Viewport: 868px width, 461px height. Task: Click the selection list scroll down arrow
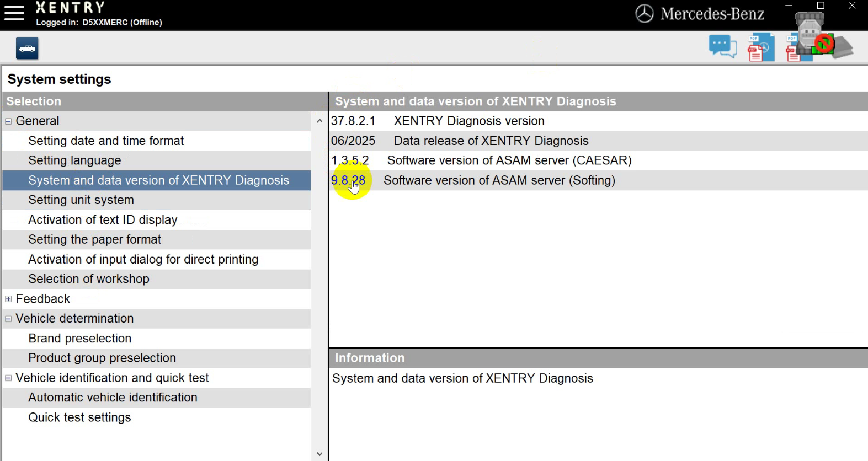(319, 454)
